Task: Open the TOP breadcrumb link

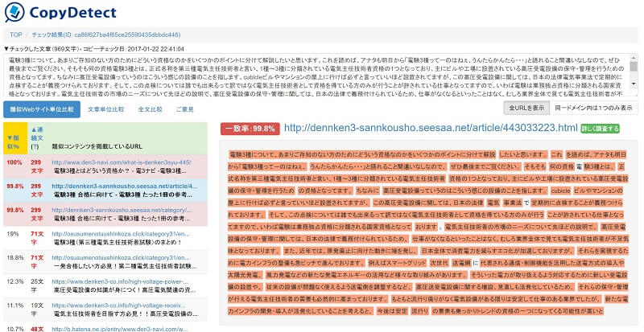Action: coord(16,35)
